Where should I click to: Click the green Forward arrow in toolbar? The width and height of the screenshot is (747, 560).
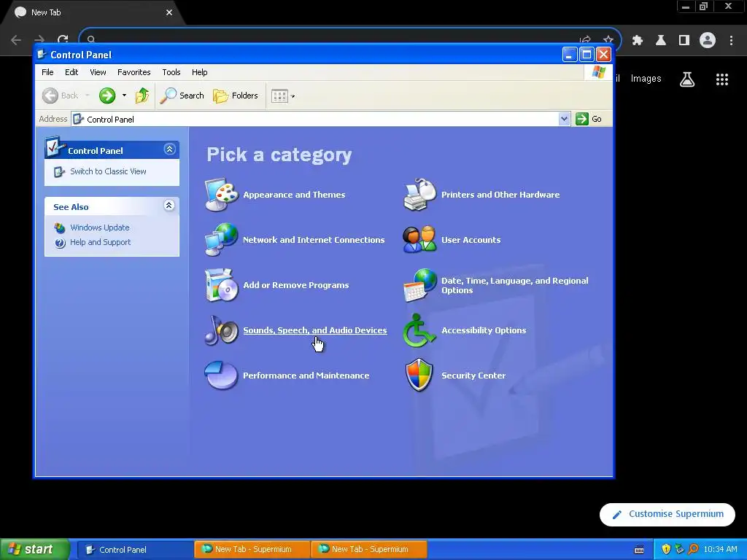pyautogui.click(x=107, y=96)
